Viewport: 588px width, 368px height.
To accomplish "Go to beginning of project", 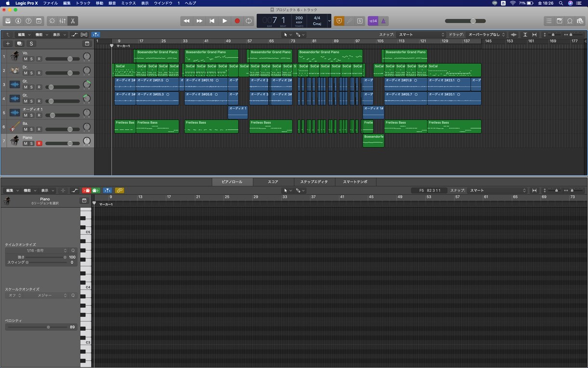I will point(212,21).
